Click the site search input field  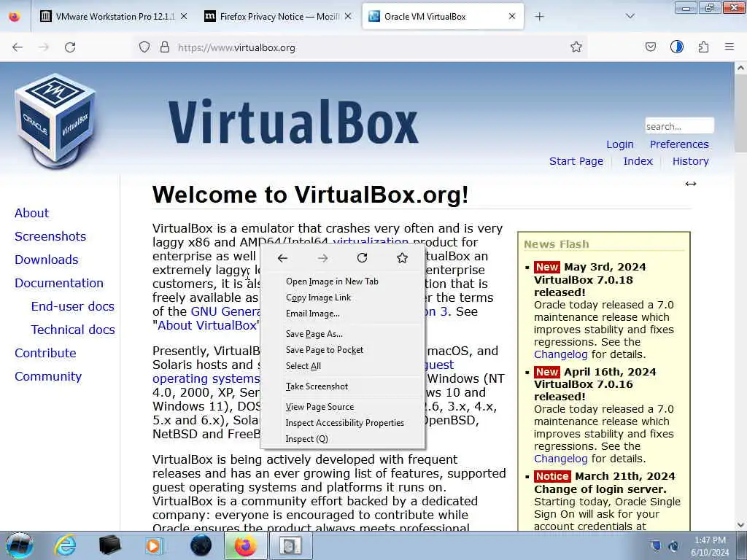tap(679, 126)
